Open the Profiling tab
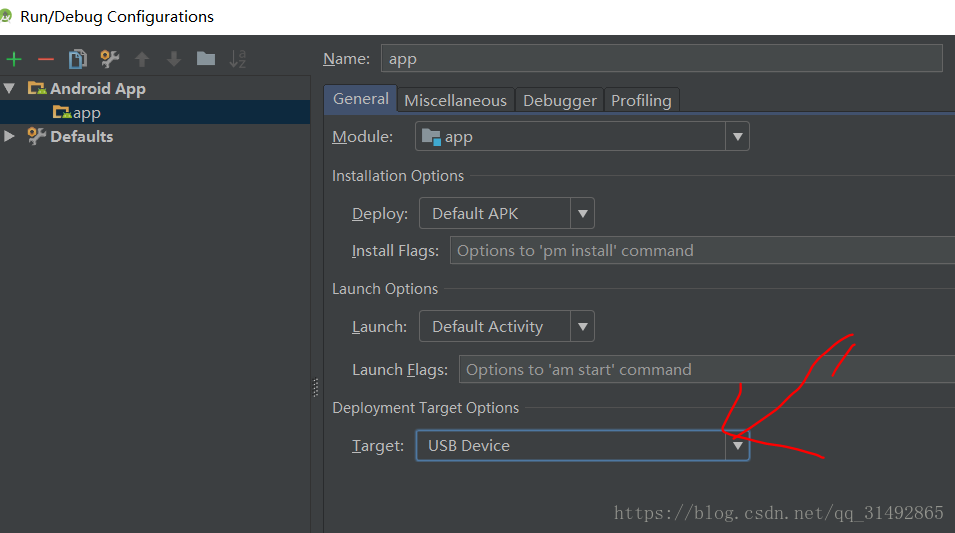Viewport: 955px width, 533px height. (x=641, y=101)
